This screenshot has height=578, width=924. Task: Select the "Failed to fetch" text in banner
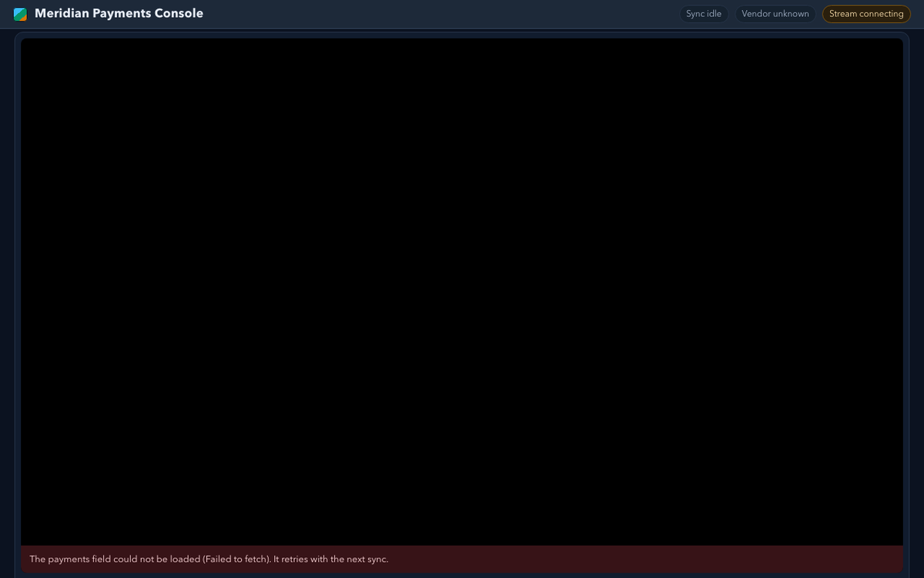[x=236, y=559]
